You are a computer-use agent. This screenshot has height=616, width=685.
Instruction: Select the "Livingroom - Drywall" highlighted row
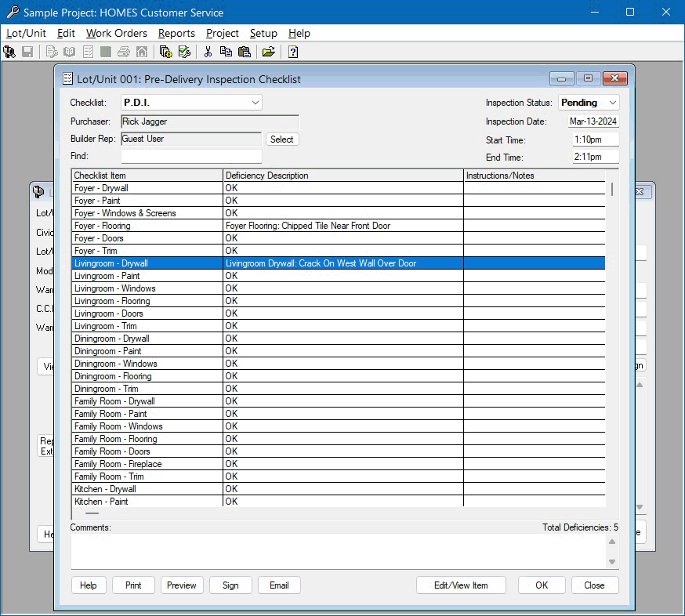tap(339, 263)
